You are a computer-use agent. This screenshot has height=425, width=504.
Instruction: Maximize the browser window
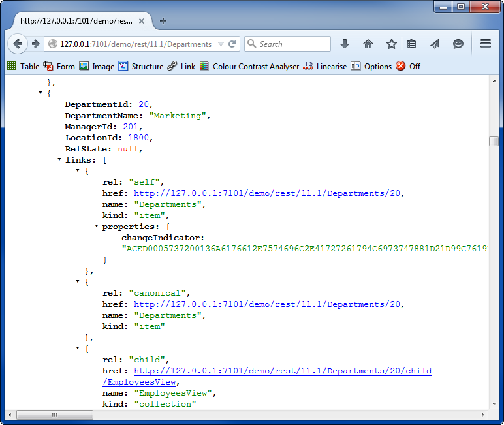[461, 7]
